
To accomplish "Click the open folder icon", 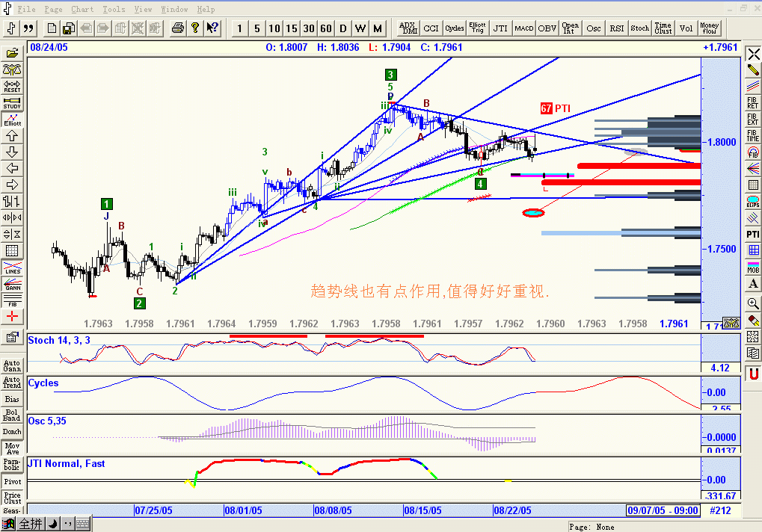I will pos(12,53).
